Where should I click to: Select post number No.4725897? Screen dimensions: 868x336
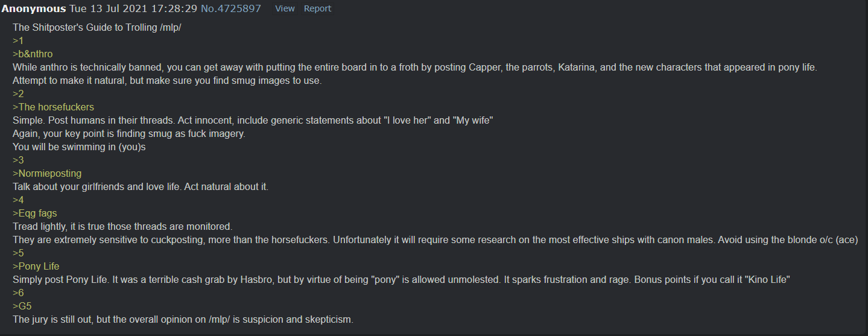231,8
